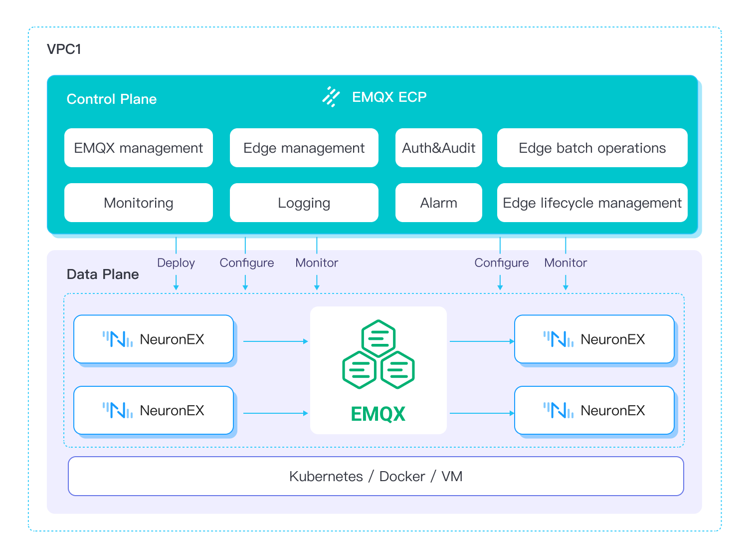756x558 pixels.
Task: Select the EMQX management box
Action: pos(139,148)
